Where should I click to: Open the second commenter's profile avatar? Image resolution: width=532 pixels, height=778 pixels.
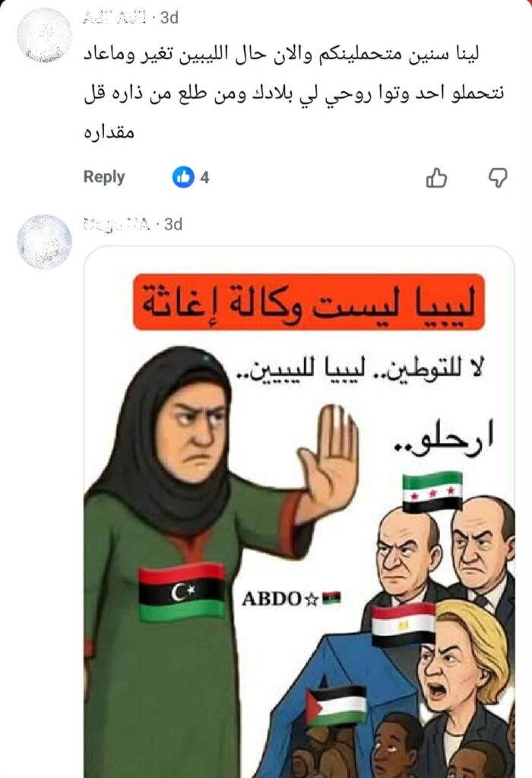[45, 242]
